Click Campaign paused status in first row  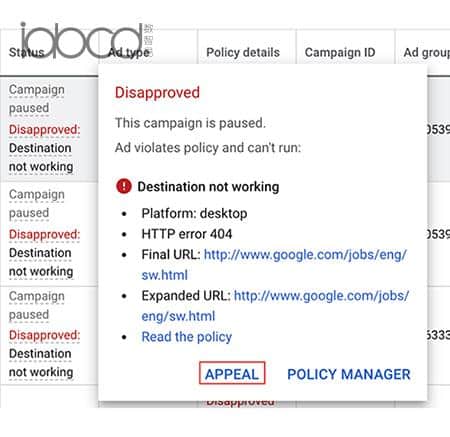[37, 99]
